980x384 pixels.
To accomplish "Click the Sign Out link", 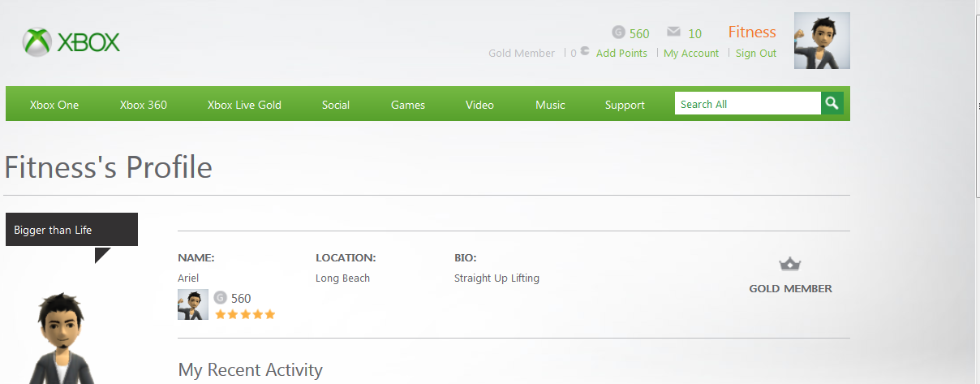I will [756, 53].
